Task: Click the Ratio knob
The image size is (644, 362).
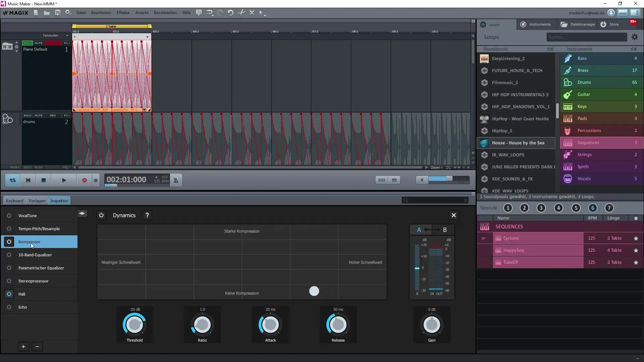Action: click(202, 324)
